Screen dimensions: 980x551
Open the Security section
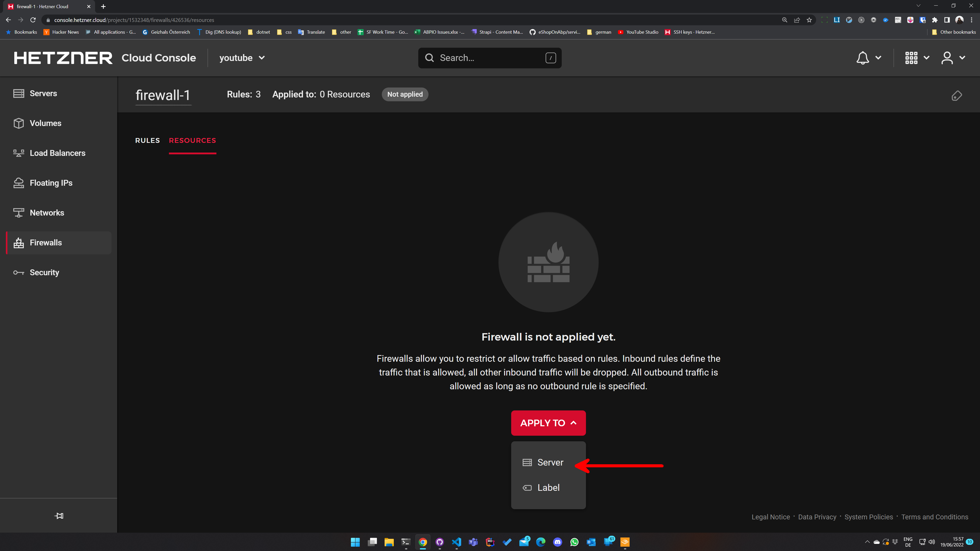[x=44, y=273]
